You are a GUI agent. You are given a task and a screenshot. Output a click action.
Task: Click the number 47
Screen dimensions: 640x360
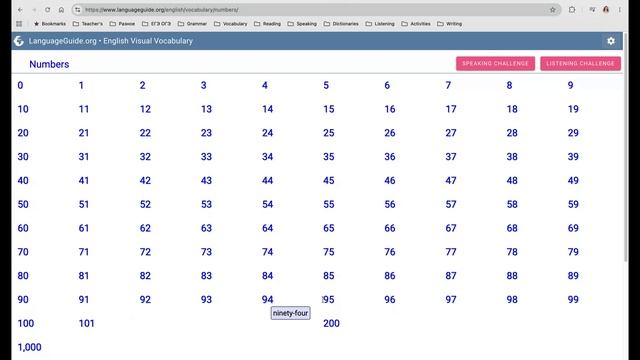pyautogui.click(x=451, y=180)
